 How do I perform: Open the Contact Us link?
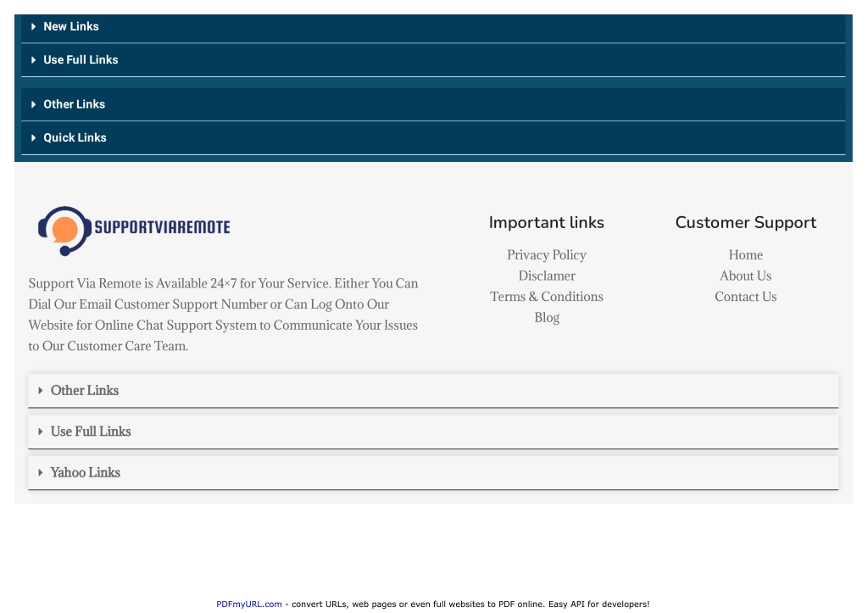(745, 297)
